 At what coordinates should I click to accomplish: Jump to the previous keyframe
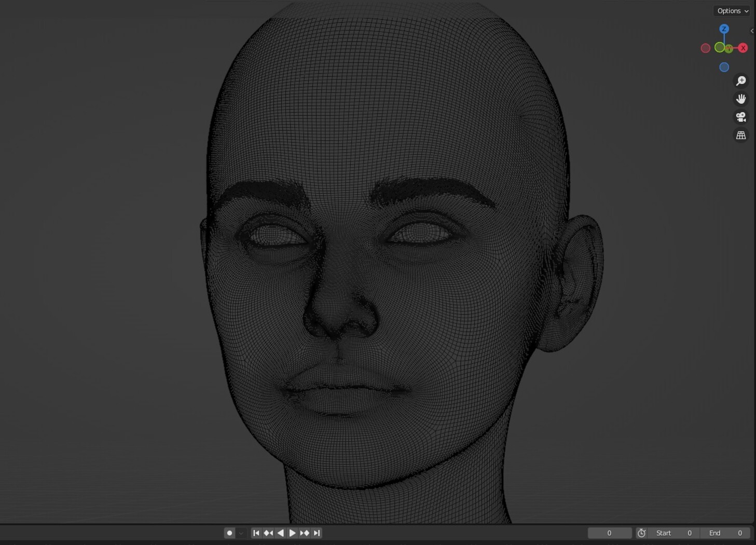point(268,533)
